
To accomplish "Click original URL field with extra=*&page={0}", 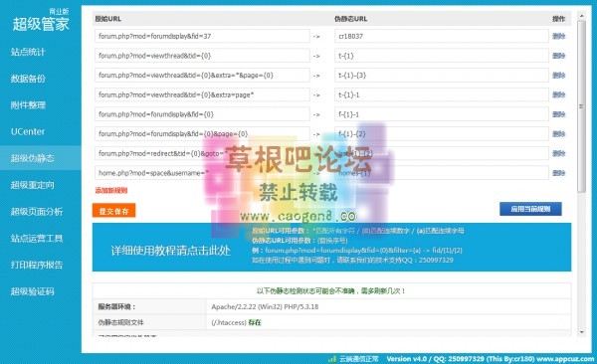I will [202, 76].
